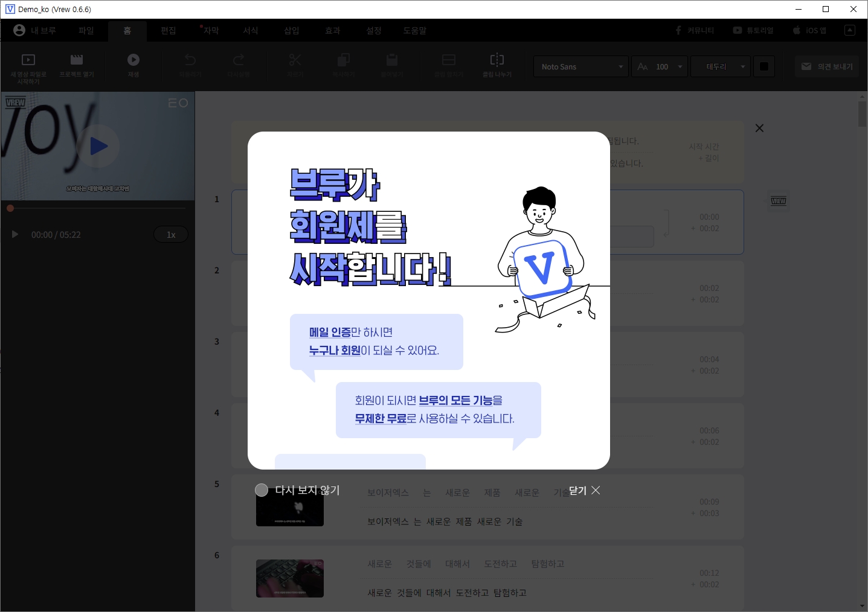Screen dimensions: 868x612
Task: Open the 자막 menu
Action: [x=211, y=30]
